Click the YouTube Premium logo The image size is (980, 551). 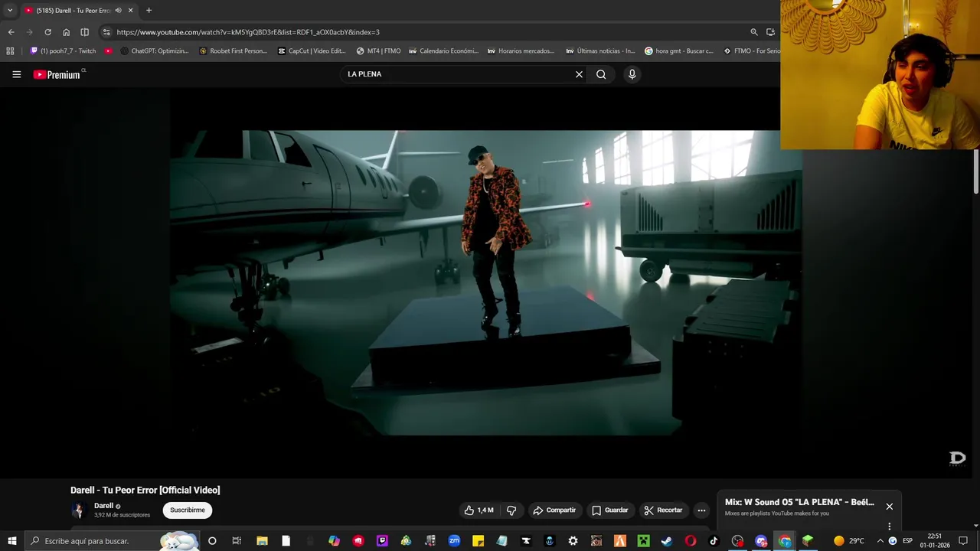click(x=57, y=74)
